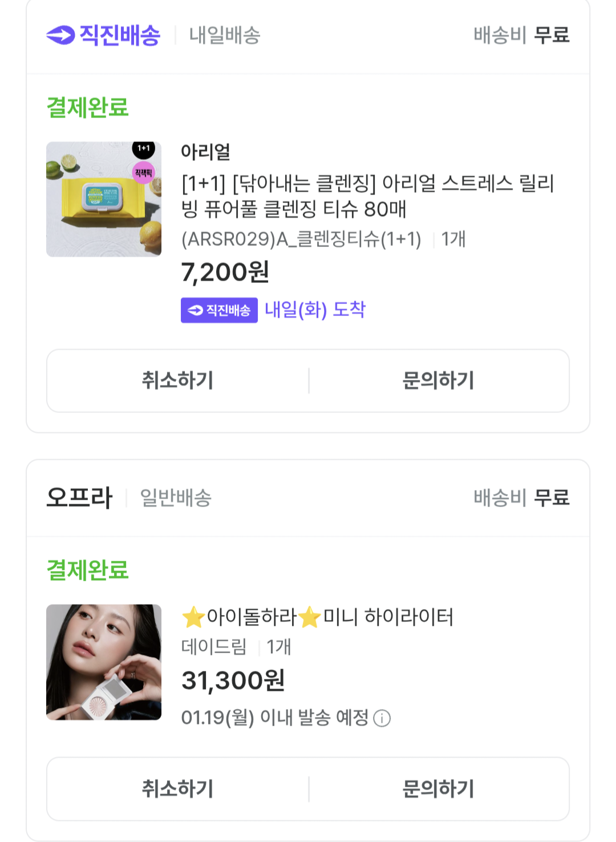This screenshot has height=842, width=616.
Task: Click the purple 직진배송 badge
Action: coord(219,310)
